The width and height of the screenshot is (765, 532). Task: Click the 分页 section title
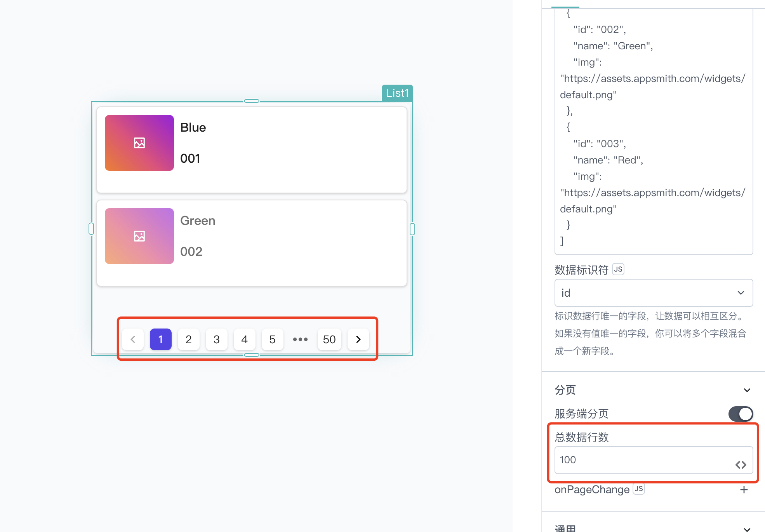(x=565, y=390)
